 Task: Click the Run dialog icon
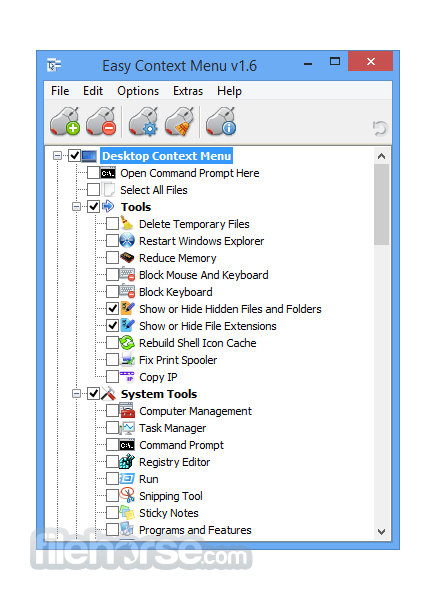point(127,478)
